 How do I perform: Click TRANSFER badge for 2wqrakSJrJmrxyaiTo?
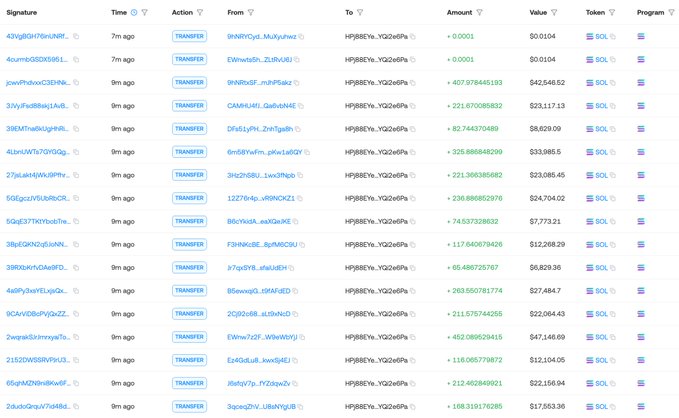coord(189,337)
